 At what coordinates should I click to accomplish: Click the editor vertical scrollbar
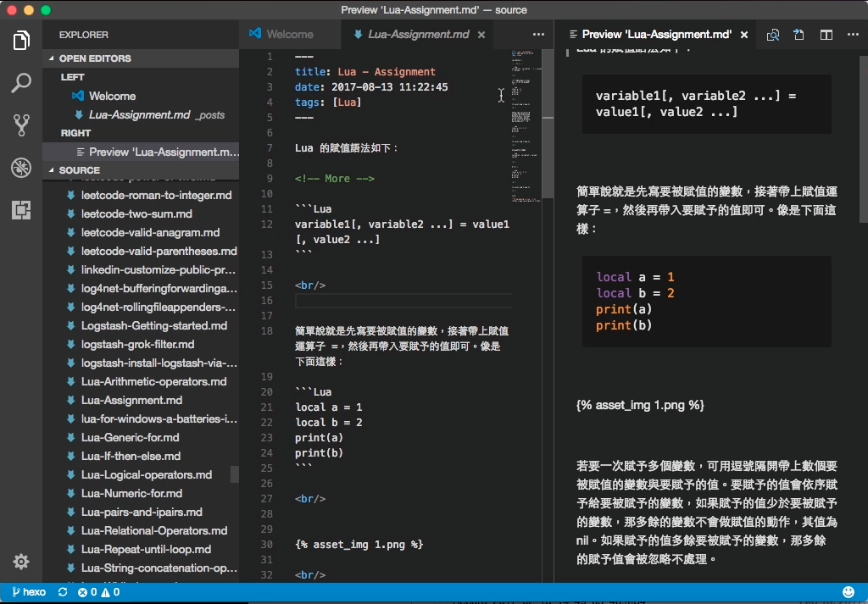548,124
